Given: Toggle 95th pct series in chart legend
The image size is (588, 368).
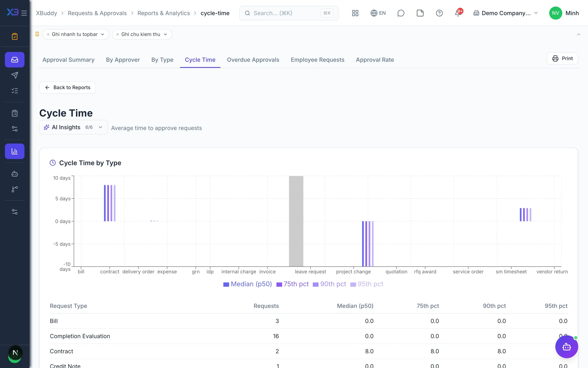Looking at the screenshot, I should click(x=367, y=284).
